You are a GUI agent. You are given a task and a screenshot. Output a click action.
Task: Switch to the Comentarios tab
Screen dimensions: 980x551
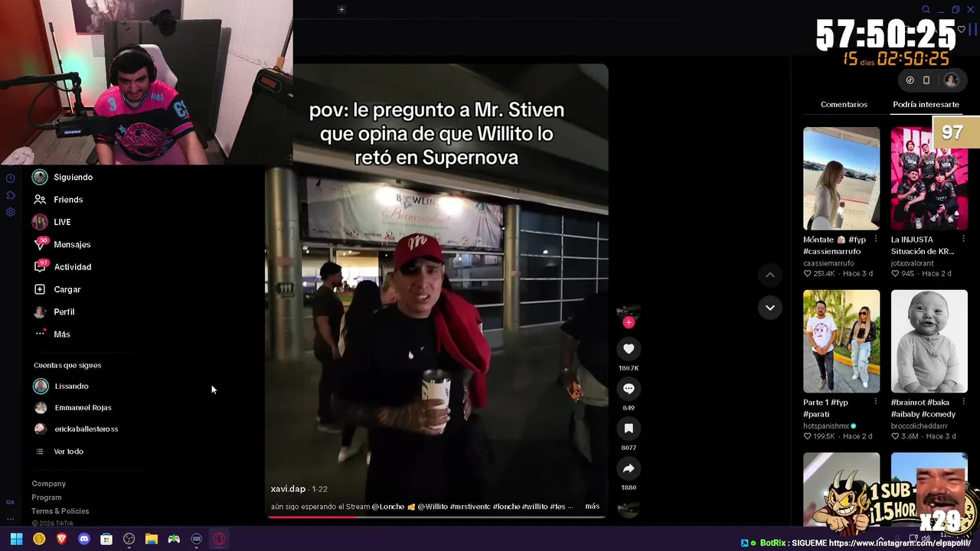tap(844, 104)
